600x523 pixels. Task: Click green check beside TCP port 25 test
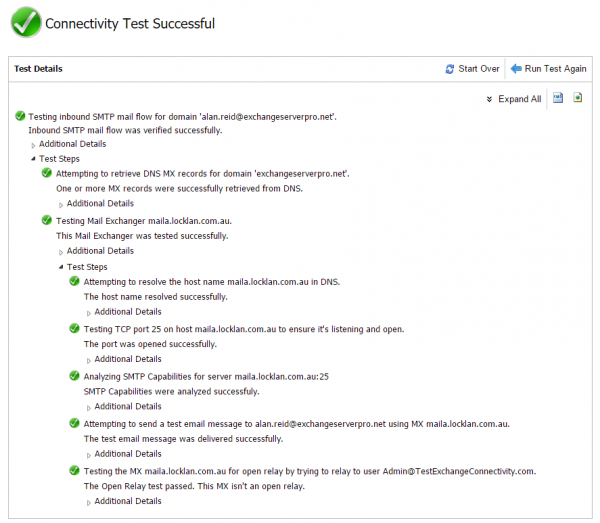pyautogui.click(x=74, y=329)
